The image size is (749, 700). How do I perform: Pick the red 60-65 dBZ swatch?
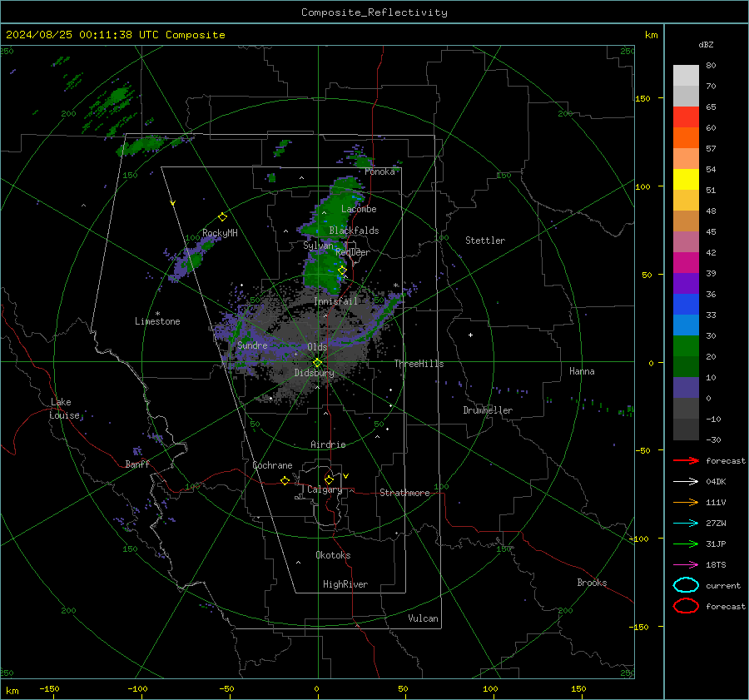686,117
